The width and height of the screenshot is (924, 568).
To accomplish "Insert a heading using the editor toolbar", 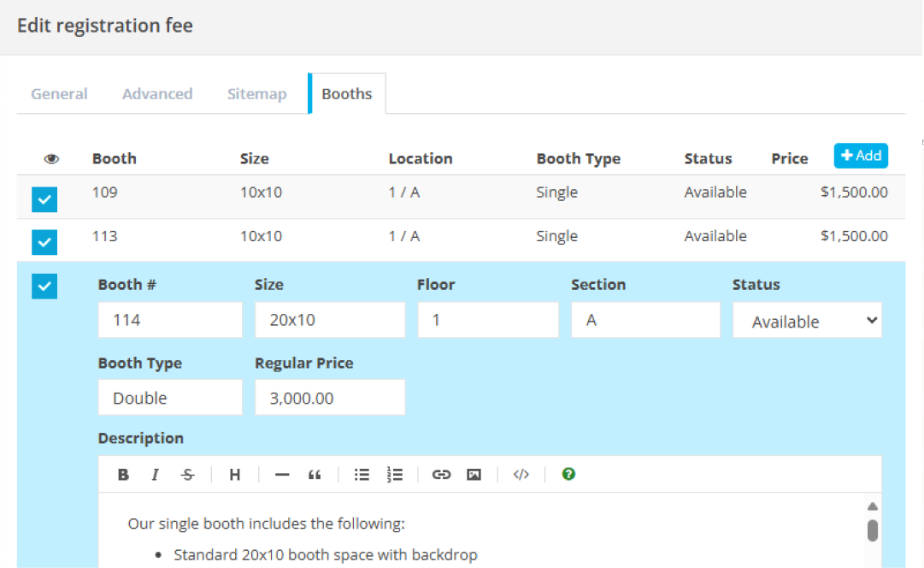I will (x=234, y=474).
